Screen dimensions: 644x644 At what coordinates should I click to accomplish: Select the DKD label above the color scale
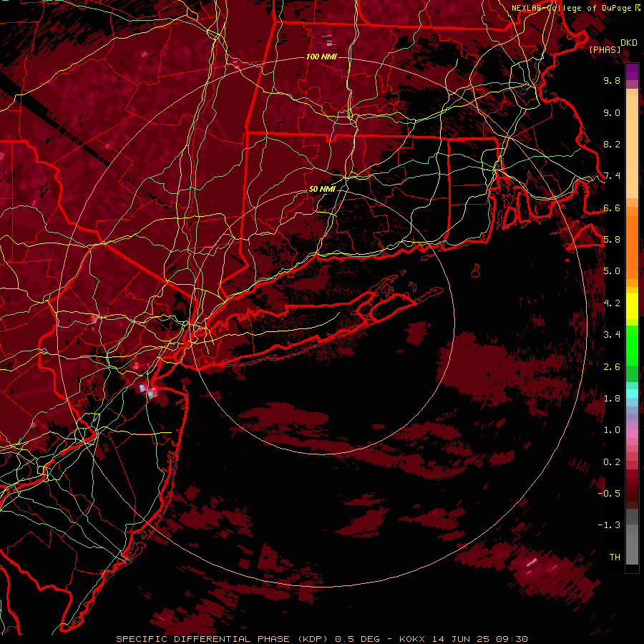click(x=628, y=43)
